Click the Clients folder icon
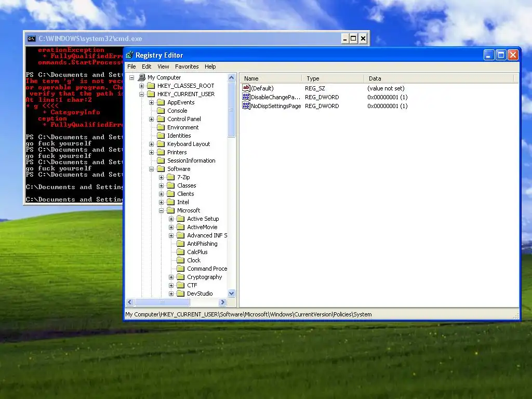Image resolution: width=532 pixels, height=399 pixels. point(170,194)
